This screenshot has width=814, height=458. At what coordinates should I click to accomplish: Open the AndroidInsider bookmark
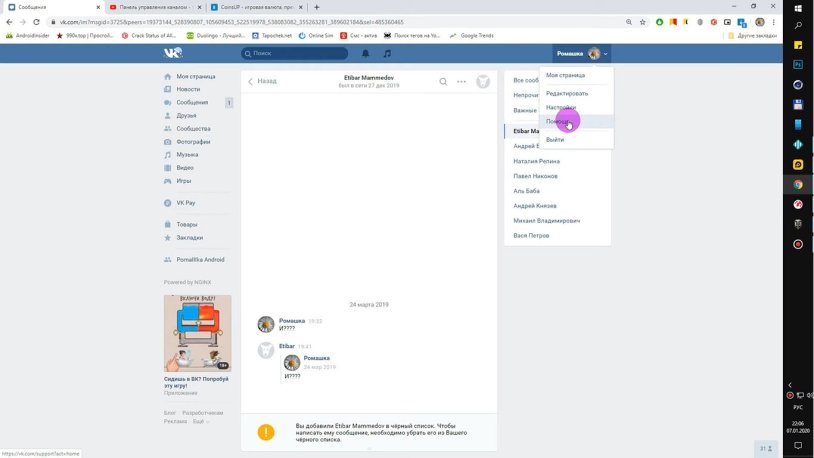[28, 36]
